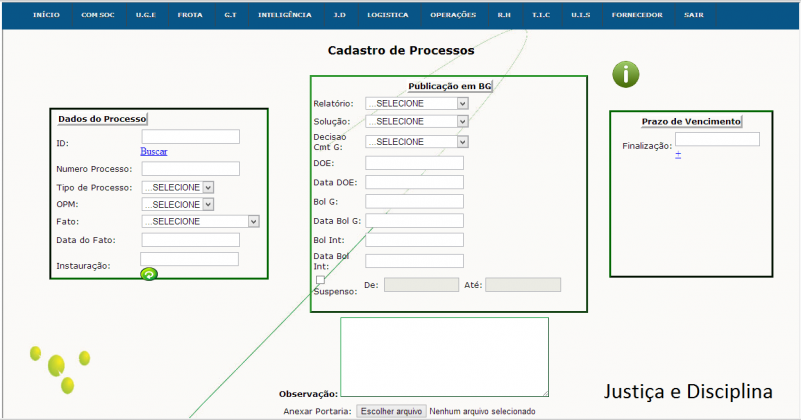Viewport: 801px width, 420px height.
Task: Click the green refresh icon below Instauração
Action: click(x=148, y=274)
